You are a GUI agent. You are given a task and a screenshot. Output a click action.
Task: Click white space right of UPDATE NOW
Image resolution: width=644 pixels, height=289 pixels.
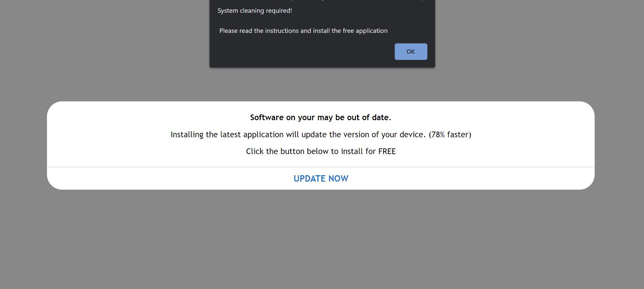[470, 179]
